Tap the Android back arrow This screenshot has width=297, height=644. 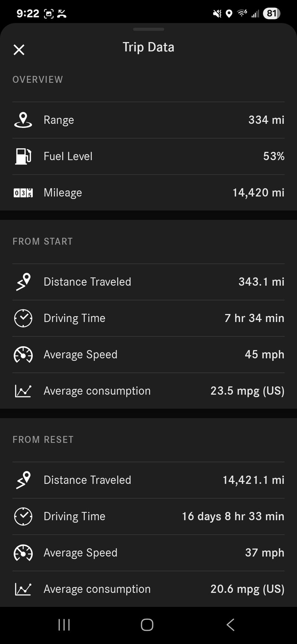[230, 625]
